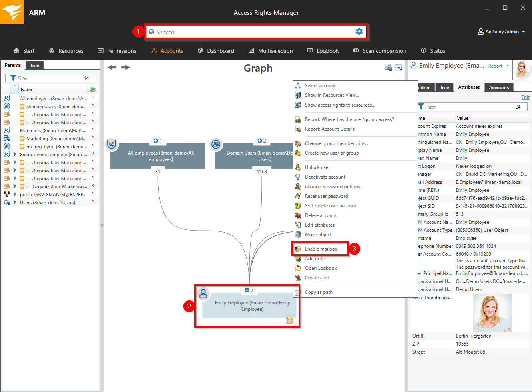The width and height of the screenshot is (532, 392).
Task: Click the Emily Employee profile photo thumbnail
Action: pos(522,69)
